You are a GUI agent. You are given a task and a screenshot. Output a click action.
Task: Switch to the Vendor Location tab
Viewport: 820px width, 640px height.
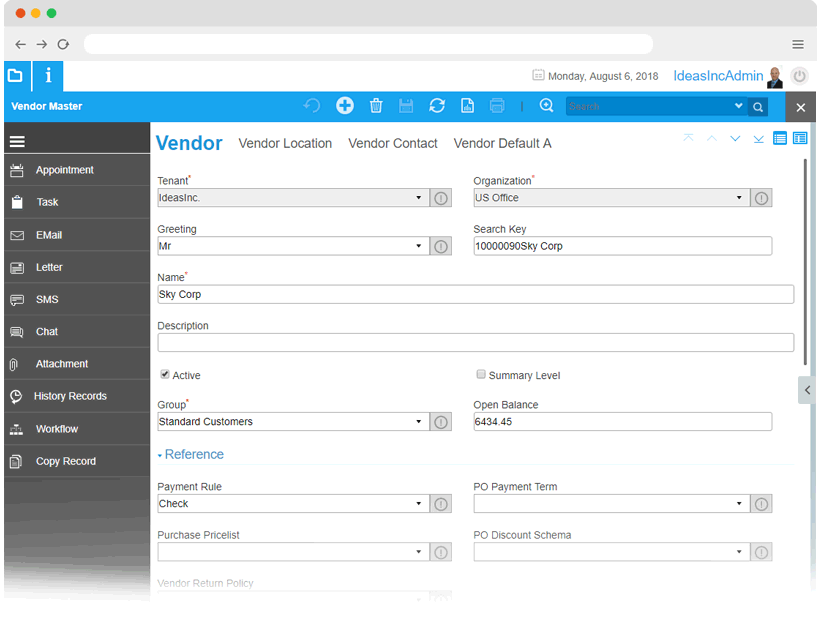pos(285,144)
